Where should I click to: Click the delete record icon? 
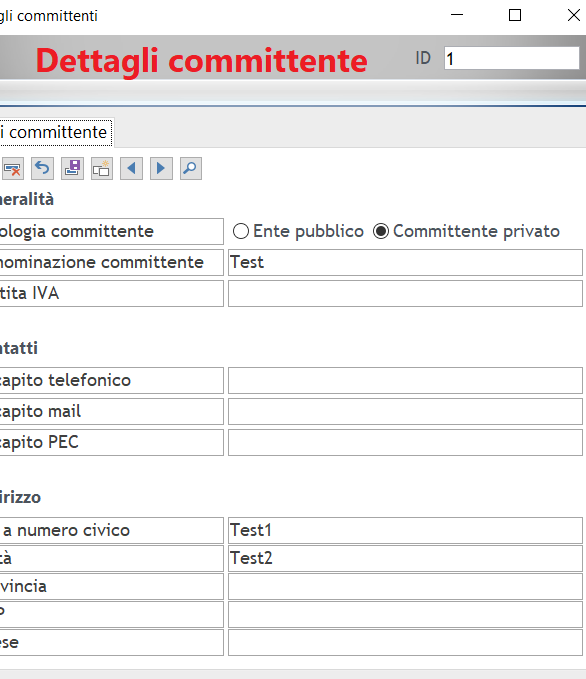click(13, 168)
